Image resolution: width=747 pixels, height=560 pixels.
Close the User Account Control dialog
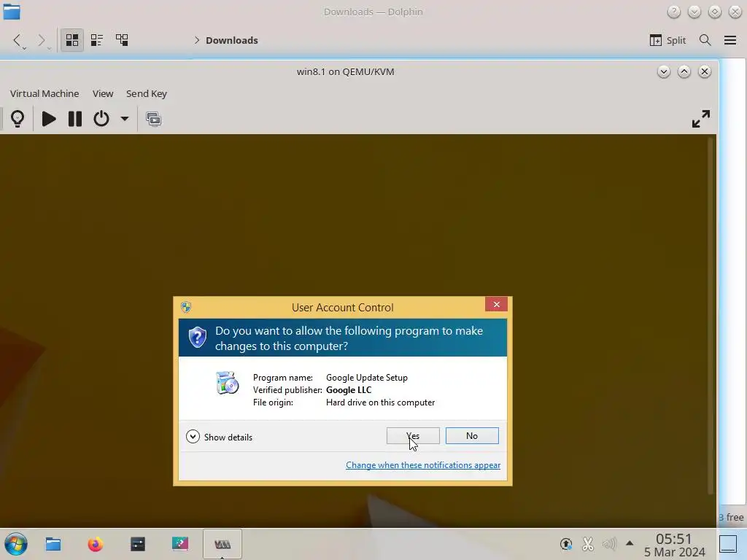pyautogui.click(x=496, y=304)
